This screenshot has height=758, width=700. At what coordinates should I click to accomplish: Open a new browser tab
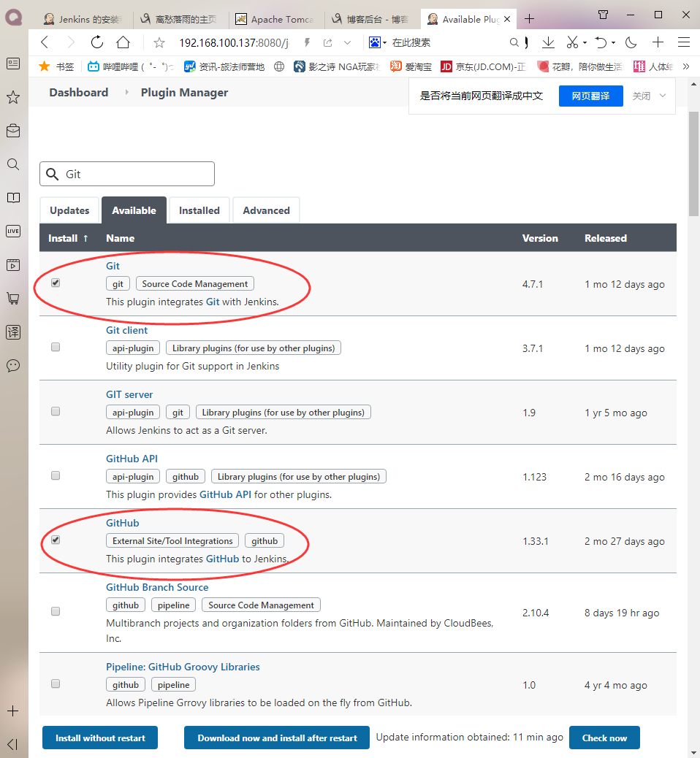coord(529,19)
